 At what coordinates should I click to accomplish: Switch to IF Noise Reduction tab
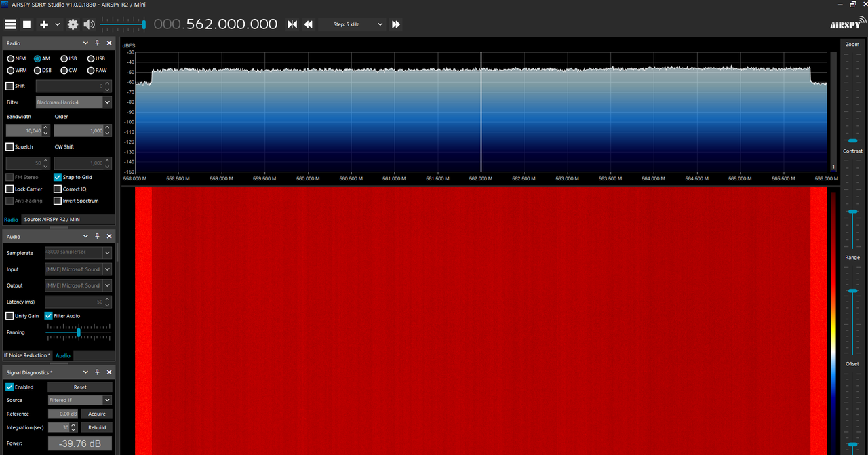(27, 355)
